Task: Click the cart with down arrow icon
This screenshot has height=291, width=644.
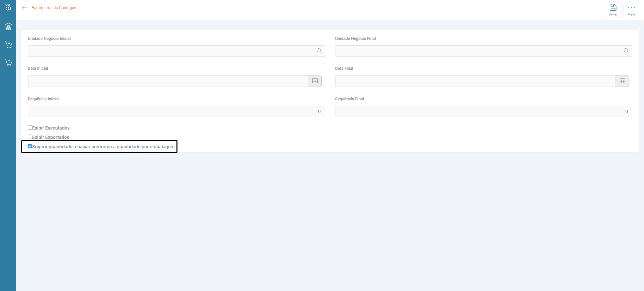Action: point(8,44)
